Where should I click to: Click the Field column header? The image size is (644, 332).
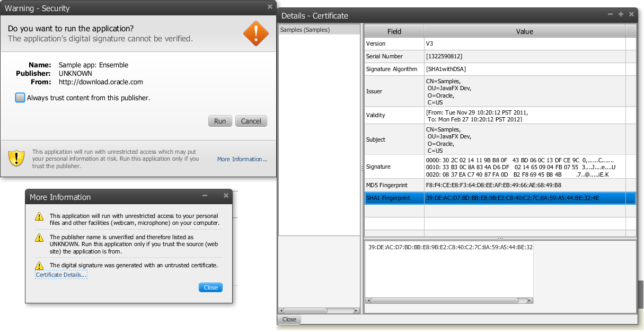pyautogui.click(x=394, y=31)
